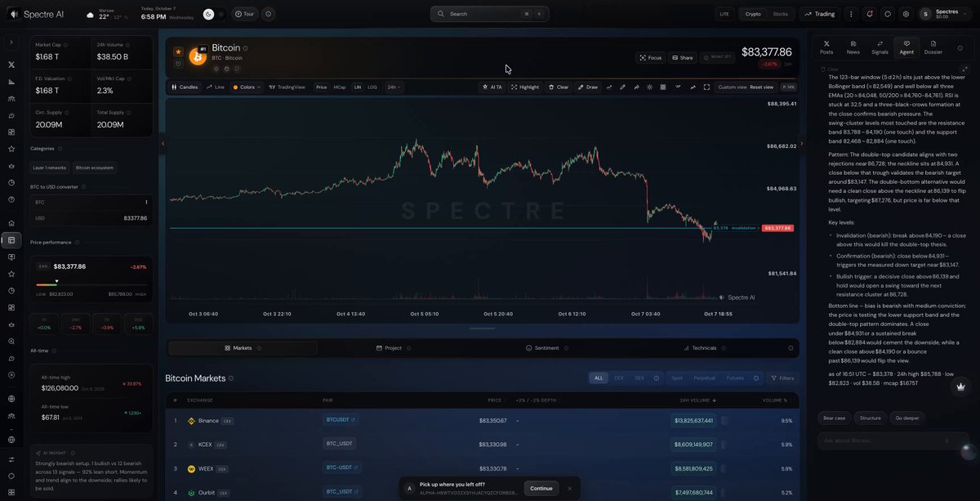This screenshot has height=501, width=980.
Task: Click Reset view on chart
Action: click(x=761, y=87)
